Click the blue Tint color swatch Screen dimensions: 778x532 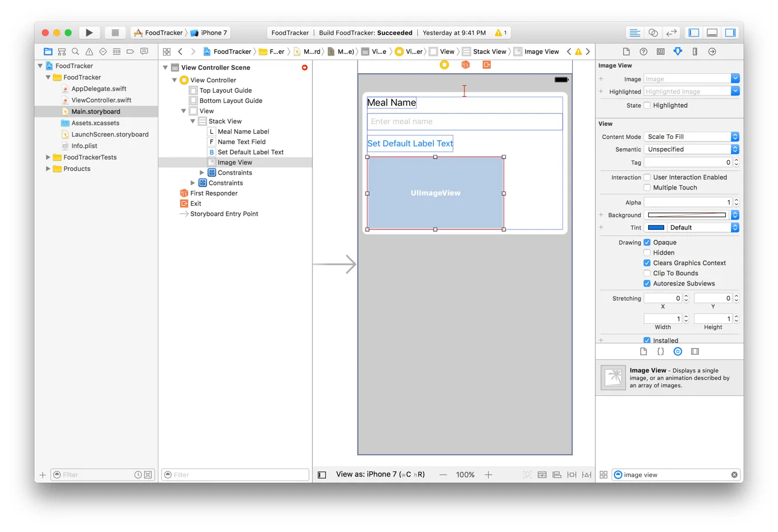tap(656, 228)
